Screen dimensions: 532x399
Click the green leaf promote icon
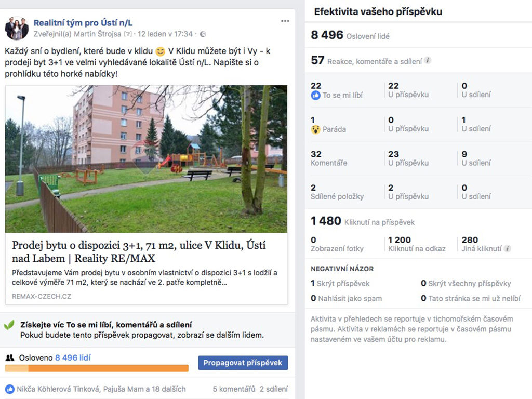tap(9, 325)
